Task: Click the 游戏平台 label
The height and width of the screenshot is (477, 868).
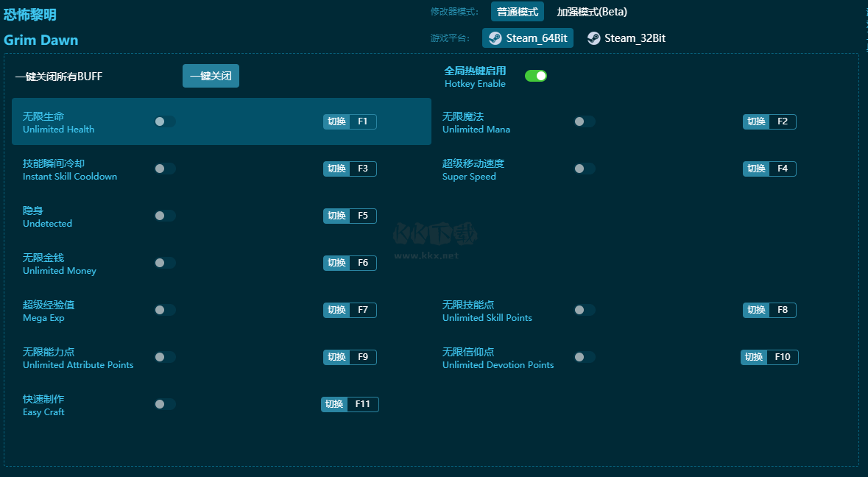Action: click(x=450, y=38)
